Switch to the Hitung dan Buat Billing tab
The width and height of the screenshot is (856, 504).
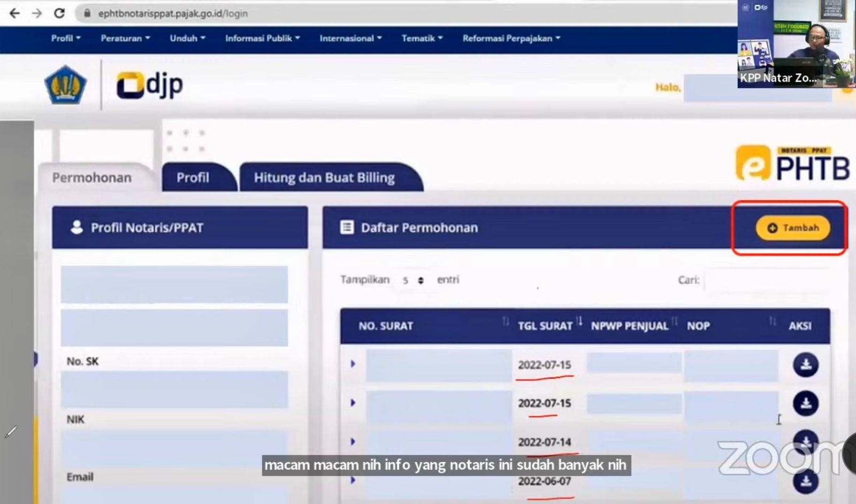324,178
